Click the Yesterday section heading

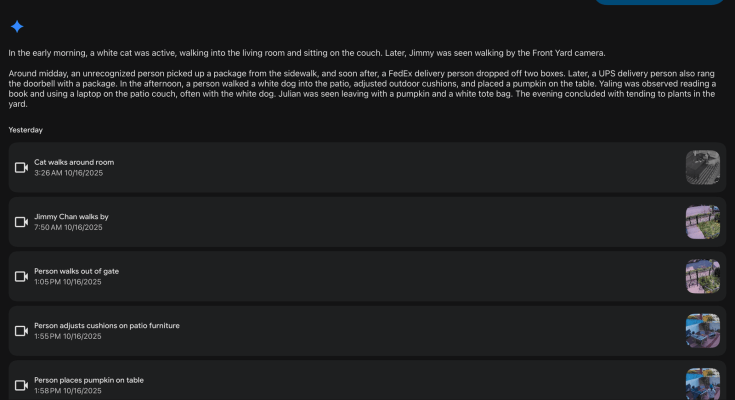pos(26,130)
